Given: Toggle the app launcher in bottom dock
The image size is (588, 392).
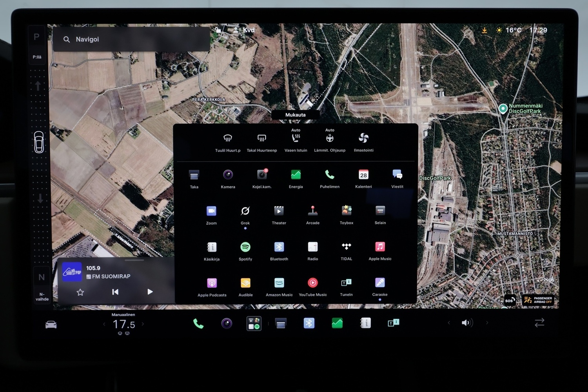Looking at the screenshot, I should tap(254, 323).
